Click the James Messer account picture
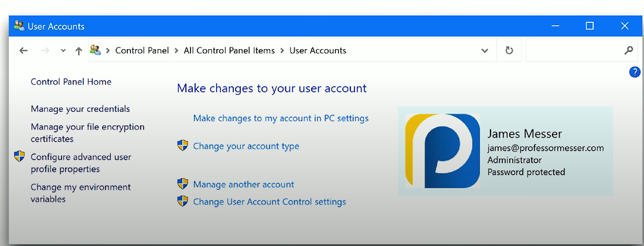 click(x=442, y=151)
